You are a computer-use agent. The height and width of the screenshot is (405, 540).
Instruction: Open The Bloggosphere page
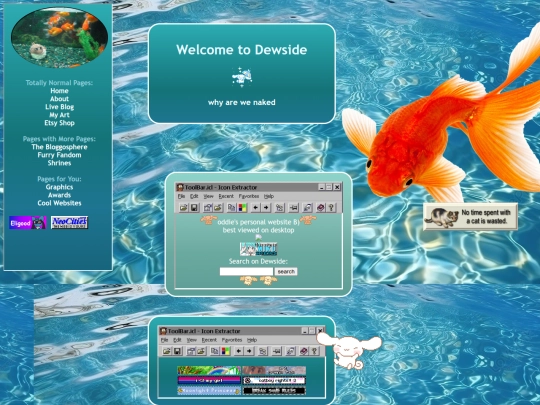(59, 147)
